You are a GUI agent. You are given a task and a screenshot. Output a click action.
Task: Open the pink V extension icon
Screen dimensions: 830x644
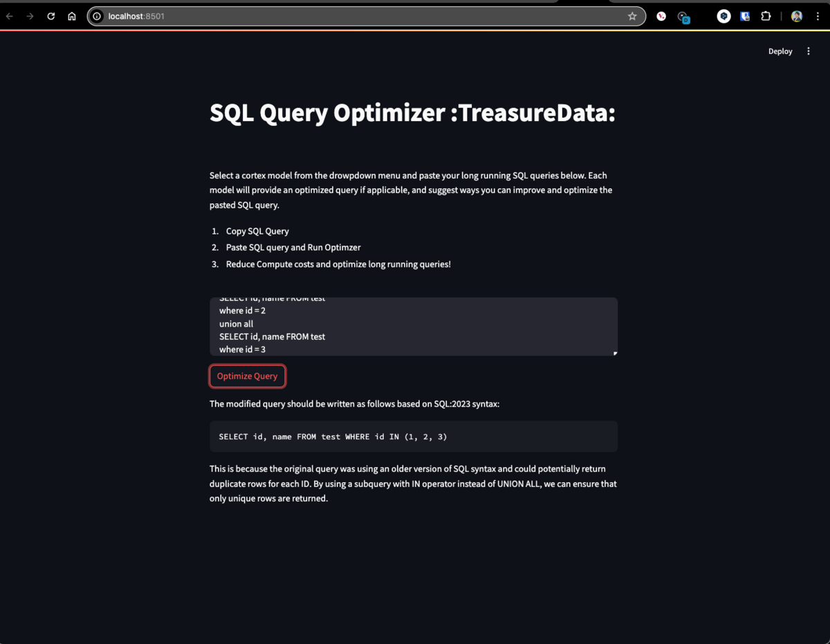(x=661, y=16)
